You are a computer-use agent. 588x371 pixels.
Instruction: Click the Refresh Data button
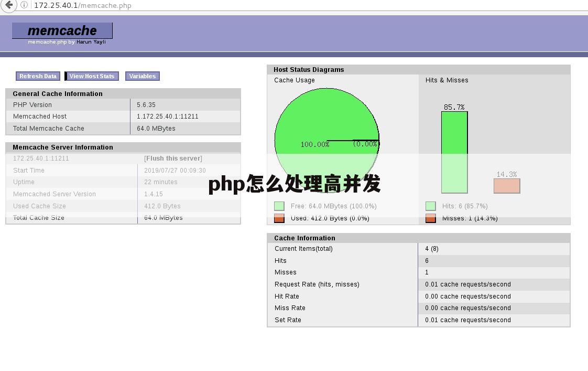point(38,76)
